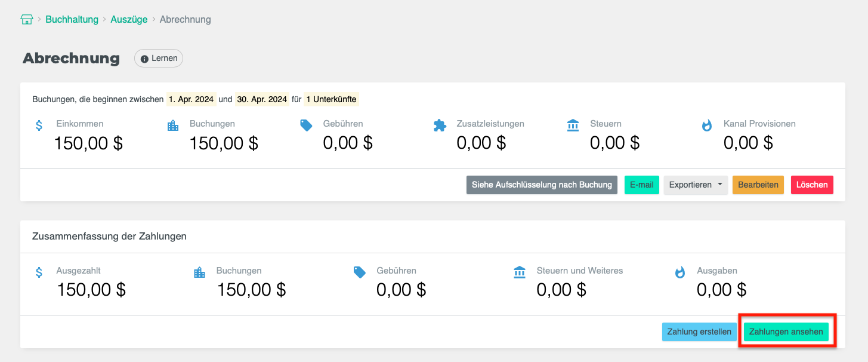Open the Exportieren dropdown

tap(695, 185)
